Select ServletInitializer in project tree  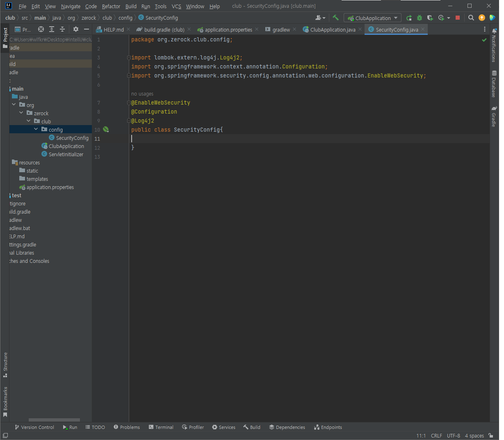tap(62, 154)
